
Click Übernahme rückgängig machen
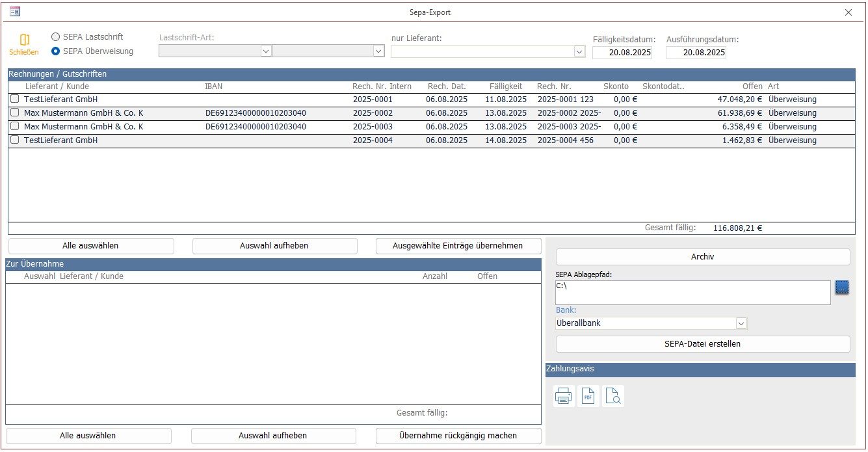tap(458, 436)
